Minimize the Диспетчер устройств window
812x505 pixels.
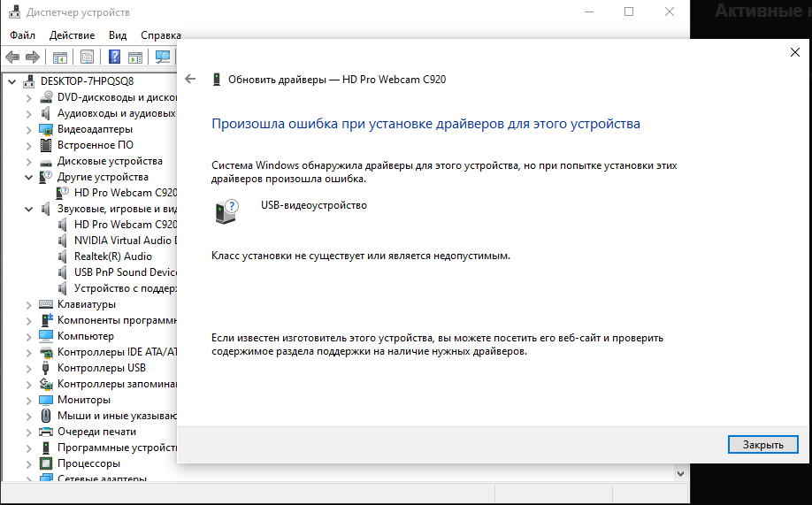point(589,11)
